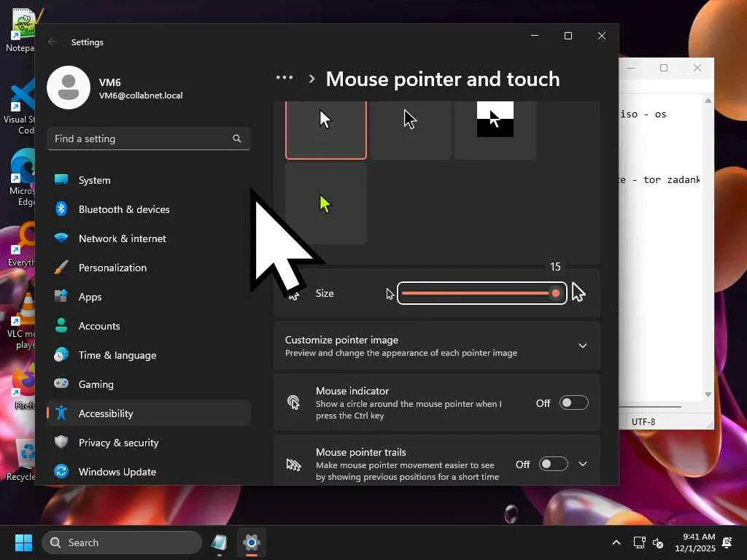Click the gamepad Gaming icon
This screenshot has height=560, width=747.
[61, 384]
